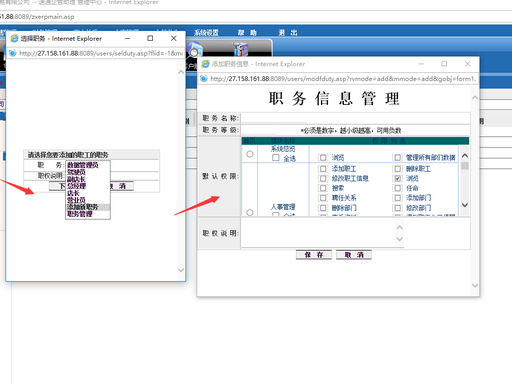Screen dimensions: 512x384
Task: Click next-step button in 选择职务 window
Action: click(x=57, y=186)
